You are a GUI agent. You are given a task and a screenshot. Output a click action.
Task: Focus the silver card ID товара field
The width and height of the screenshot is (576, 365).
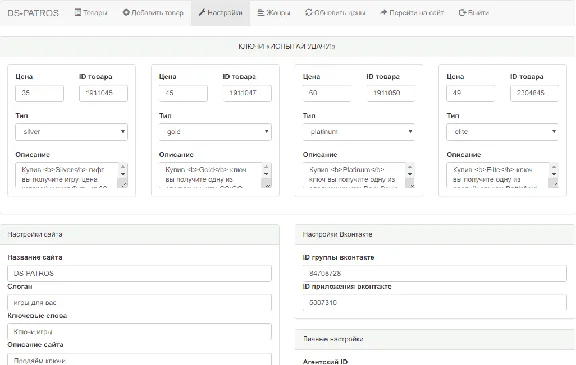point(104,93)
